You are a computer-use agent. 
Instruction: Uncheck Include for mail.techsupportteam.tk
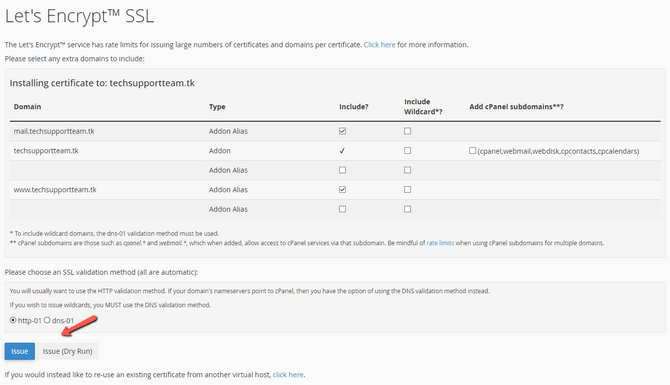click(x=342, y=131)
